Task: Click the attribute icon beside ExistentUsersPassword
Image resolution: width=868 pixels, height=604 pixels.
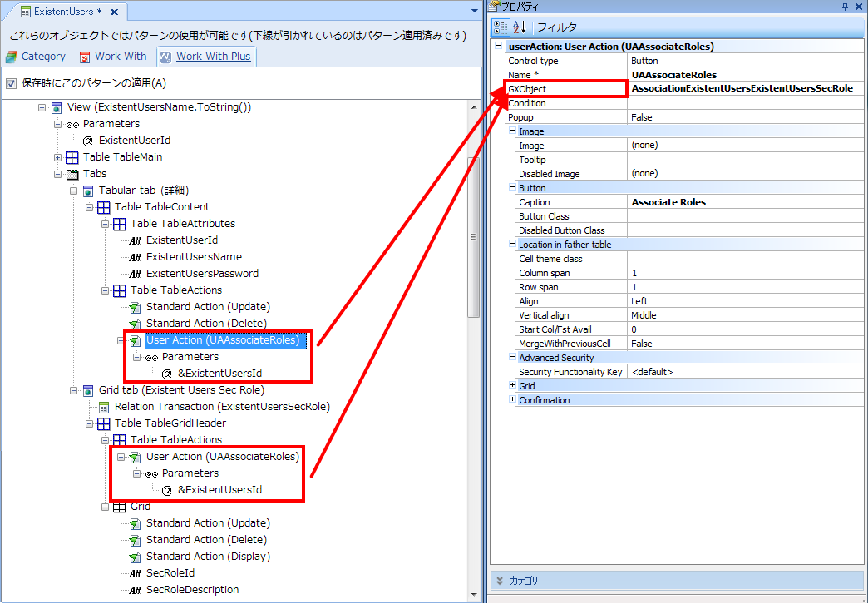Action: coord(135,275)
